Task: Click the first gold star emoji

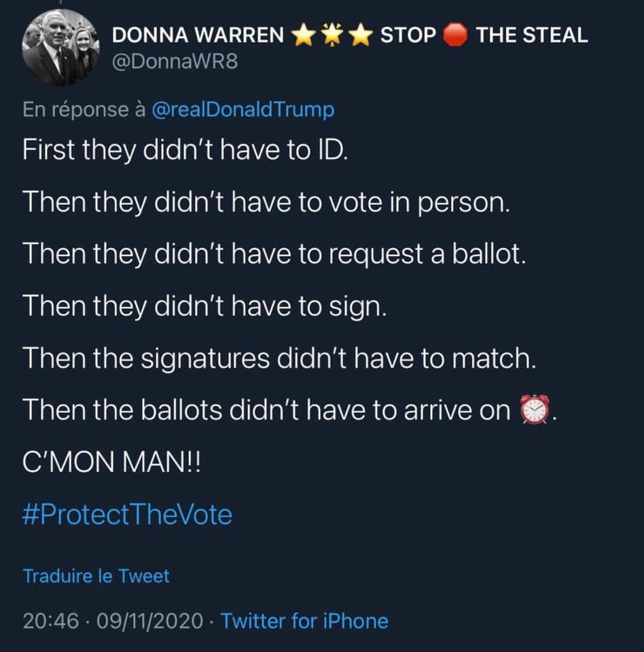Action: [x=302, y=35]
